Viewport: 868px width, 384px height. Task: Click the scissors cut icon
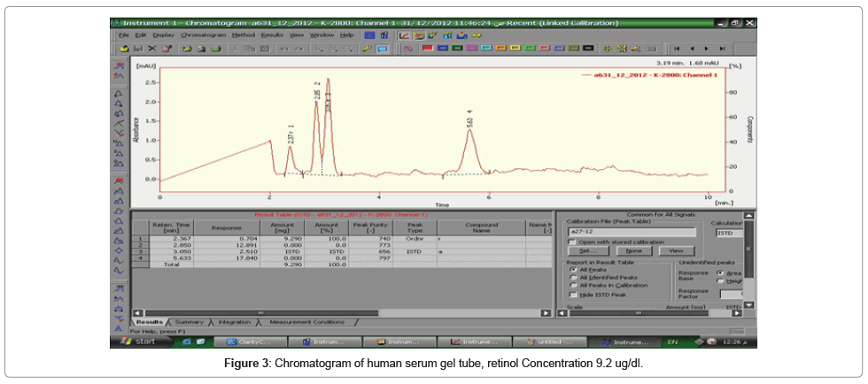tap(236, 48)
